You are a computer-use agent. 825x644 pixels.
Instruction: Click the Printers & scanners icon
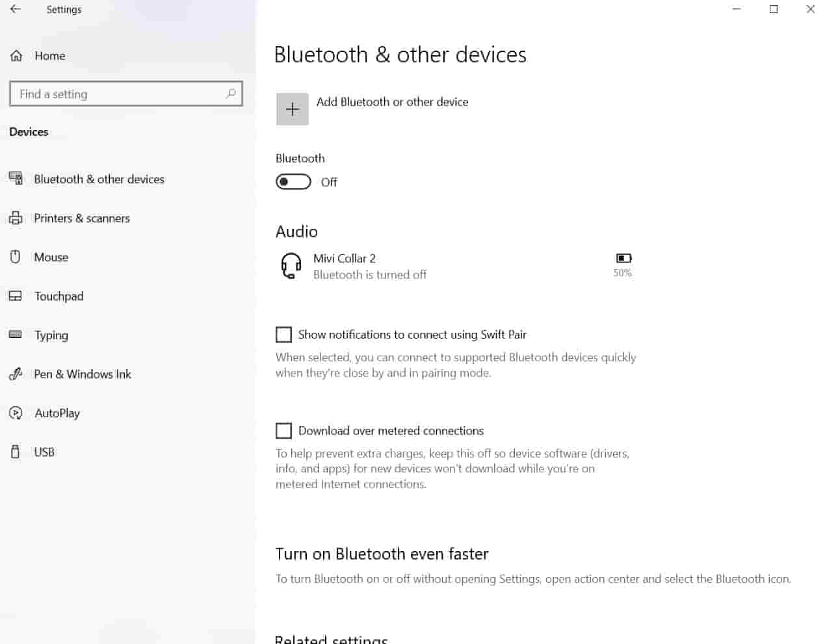tap(16, 218)
